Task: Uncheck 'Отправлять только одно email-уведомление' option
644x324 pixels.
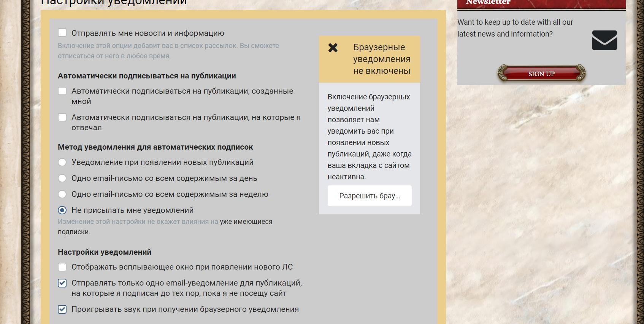Action: click(x=62, y=283)
